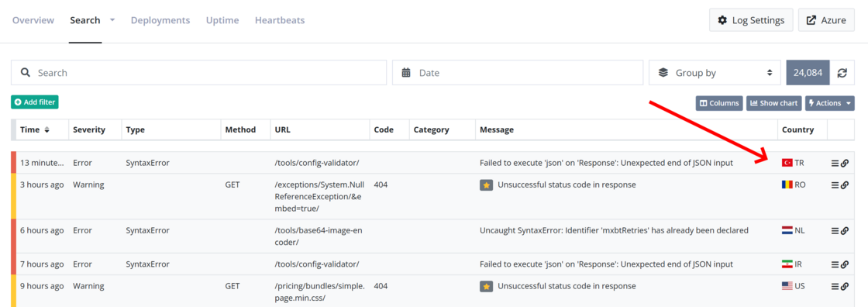Click link icon on the IR row
Viewport: 868px width, 307px height.
(x=845, y=265)
